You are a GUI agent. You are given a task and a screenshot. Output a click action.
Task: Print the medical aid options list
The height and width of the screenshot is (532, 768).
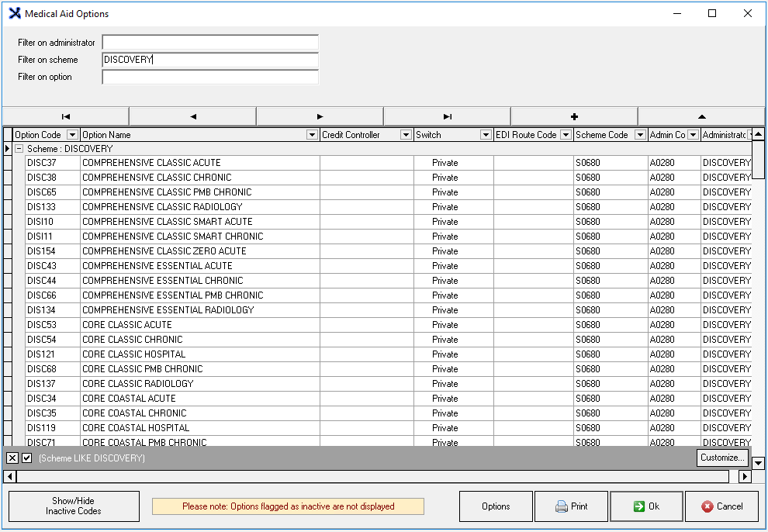click(571, 506)
